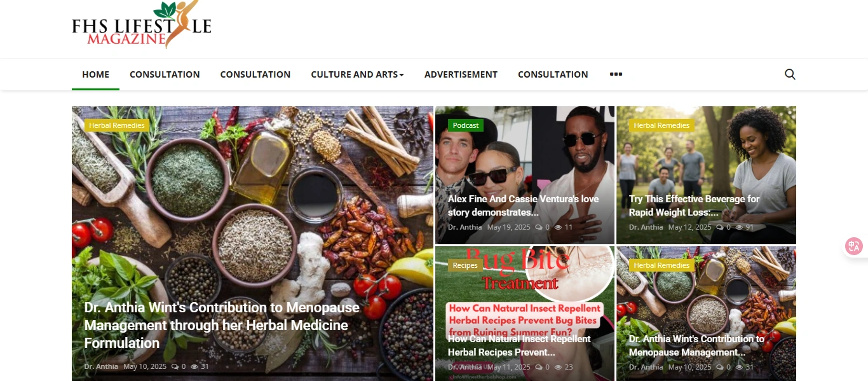The height and width of the screenshot is (381, 868).
Task: Open the first Consultation menu item
Action: coord(165,74)
